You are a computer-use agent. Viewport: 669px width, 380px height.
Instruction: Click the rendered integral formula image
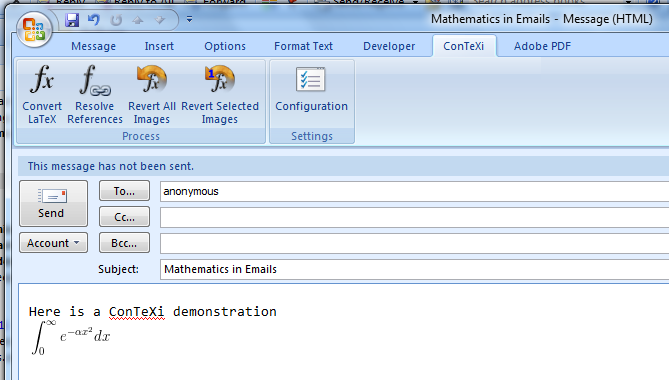[71, 337]
